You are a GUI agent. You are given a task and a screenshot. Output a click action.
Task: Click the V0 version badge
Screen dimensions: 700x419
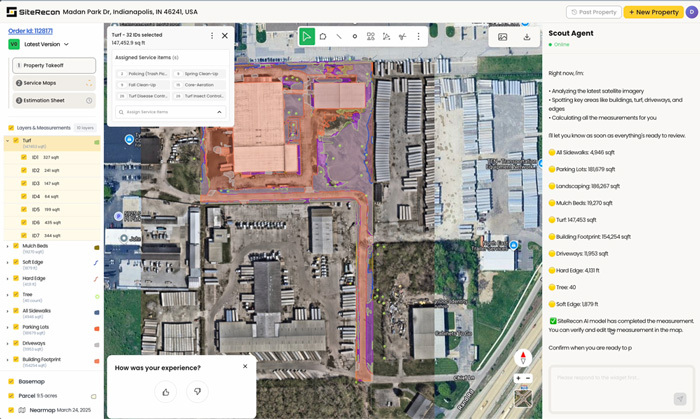[x=14, y=44]
